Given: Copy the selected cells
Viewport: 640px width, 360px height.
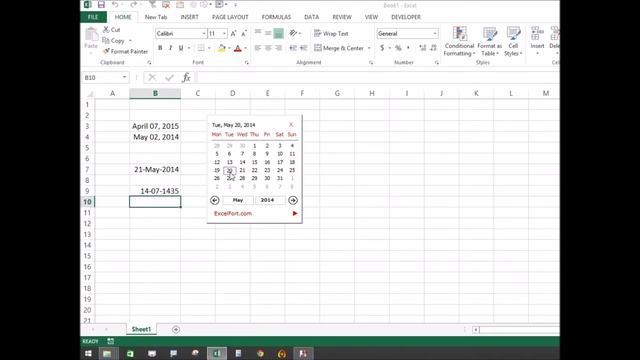Looking at the screenshot, I should pos(114,41).
